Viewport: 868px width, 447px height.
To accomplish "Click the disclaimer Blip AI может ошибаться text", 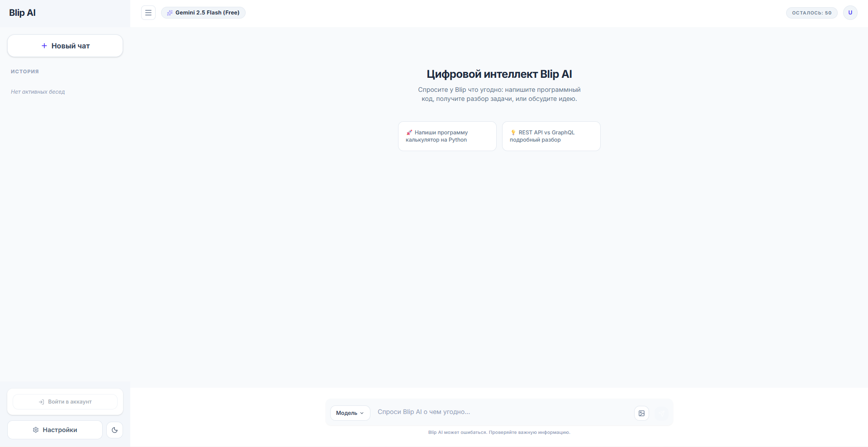I will point(499,433).
